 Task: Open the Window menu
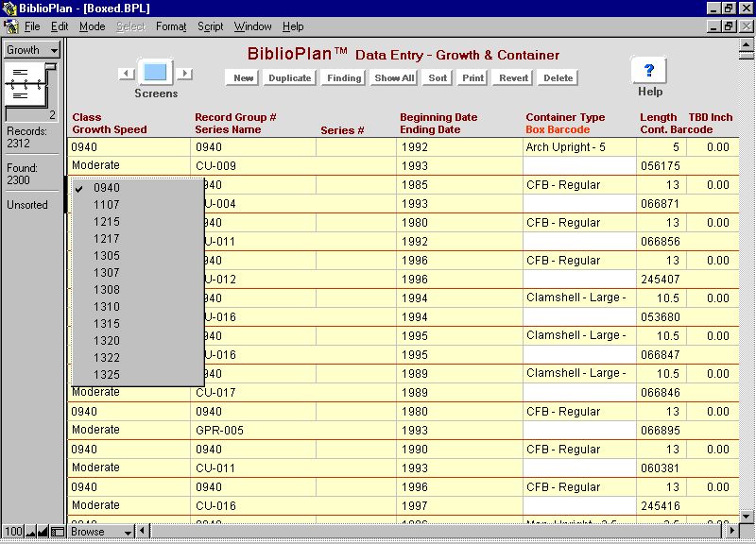tap(252, 26)
